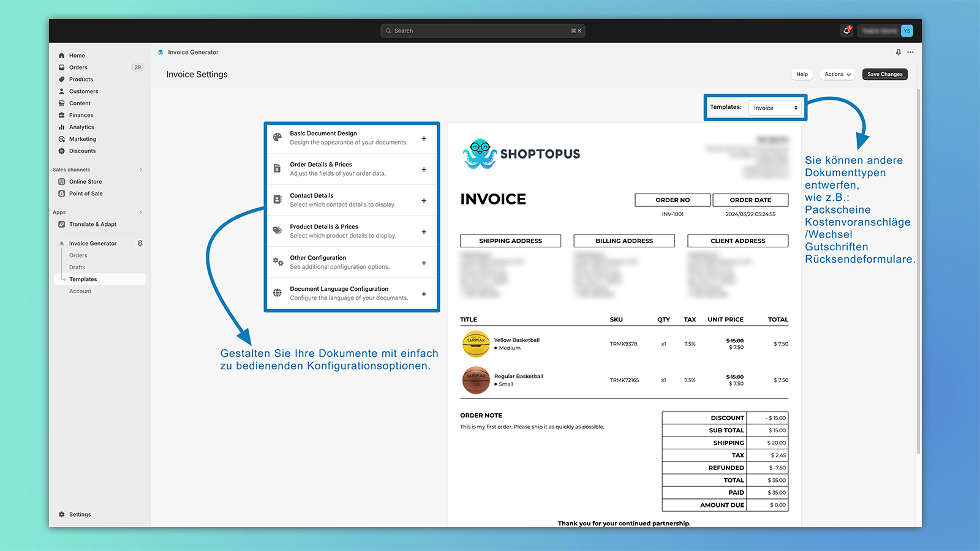This screenshot has width=980, height=551.
Task: Click the Search field
Action: coord(483,31)
